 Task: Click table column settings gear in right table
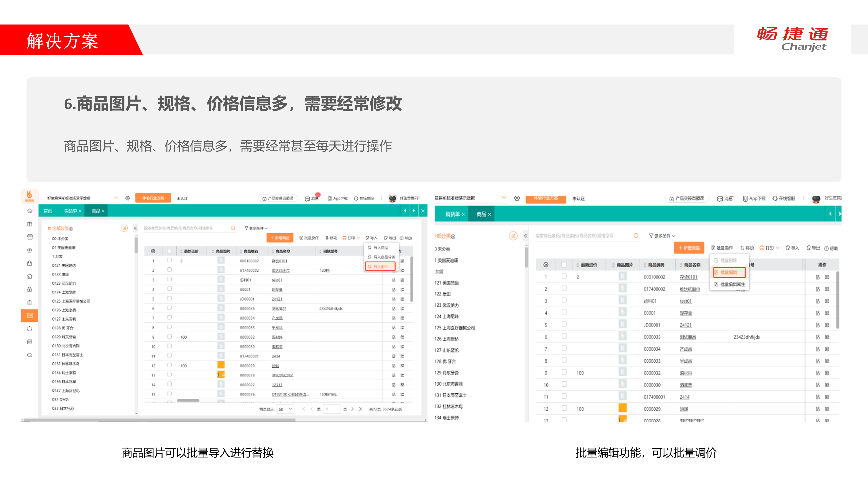tap(546, 265)
